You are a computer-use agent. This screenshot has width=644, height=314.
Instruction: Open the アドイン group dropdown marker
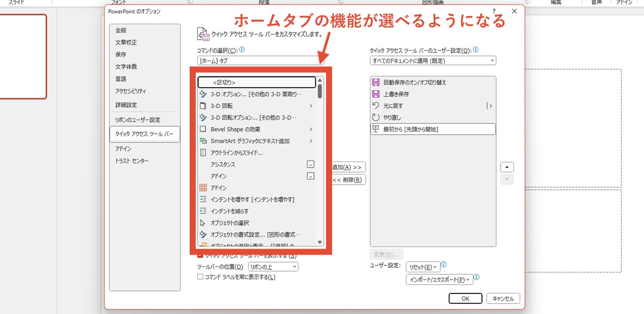click(x=310, y=176)
